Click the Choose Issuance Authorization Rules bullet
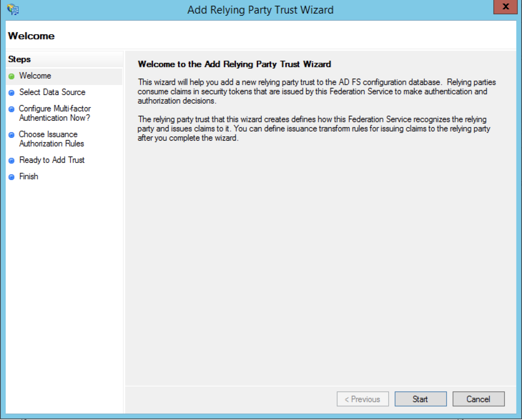 12,135
